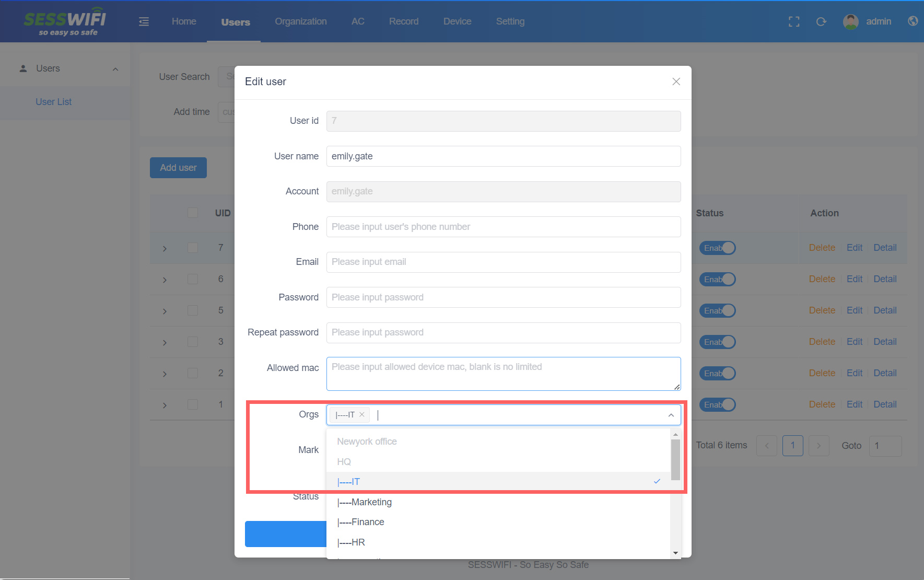The image size is (924, 580).
Task: Click the blue submit button in dialog
Action: click(x=286, y=534)
